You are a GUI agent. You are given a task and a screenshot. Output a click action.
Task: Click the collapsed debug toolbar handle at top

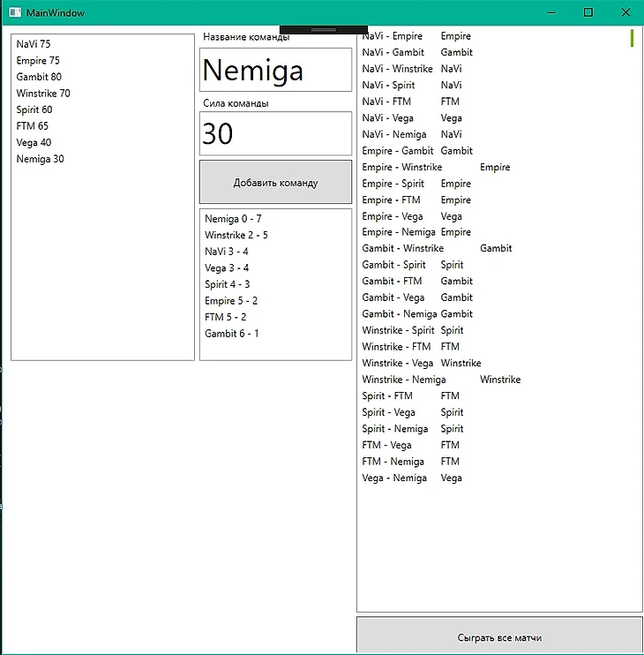pyautogui.click(x=324, y=29)
